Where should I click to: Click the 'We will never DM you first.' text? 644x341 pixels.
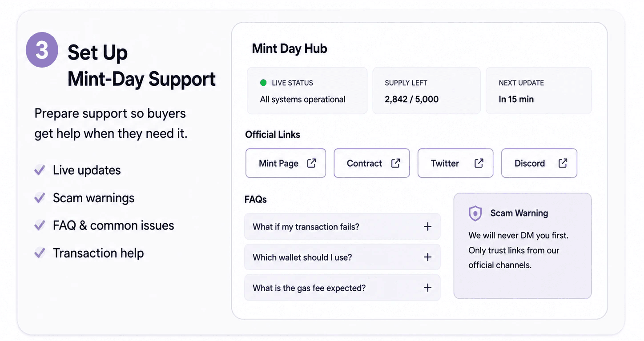519,236
